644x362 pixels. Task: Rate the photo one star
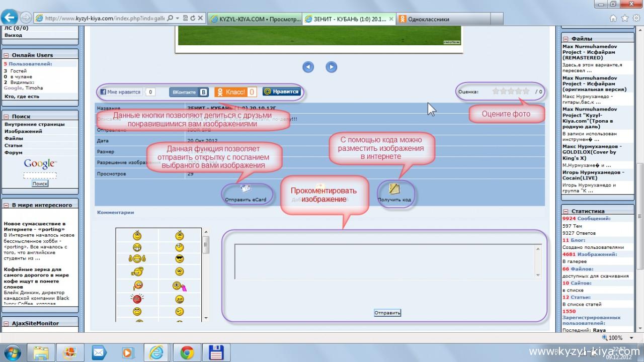(x=496, y=92)
